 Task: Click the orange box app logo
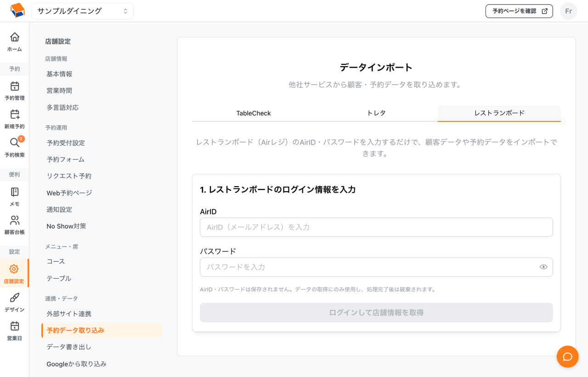click(x=17, y=11)
